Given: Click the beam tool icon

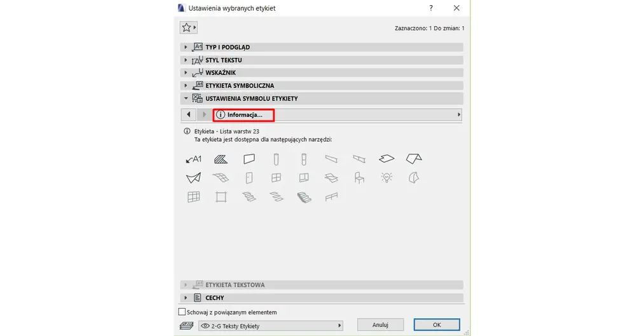Looking at the screenshot, I should 331,159.
